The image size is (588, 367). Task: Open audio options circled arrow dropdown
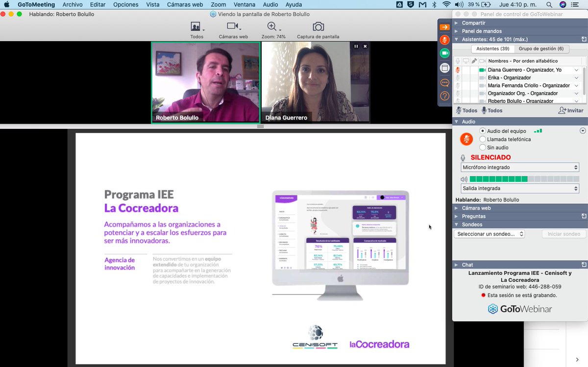(x=583, y=131)
